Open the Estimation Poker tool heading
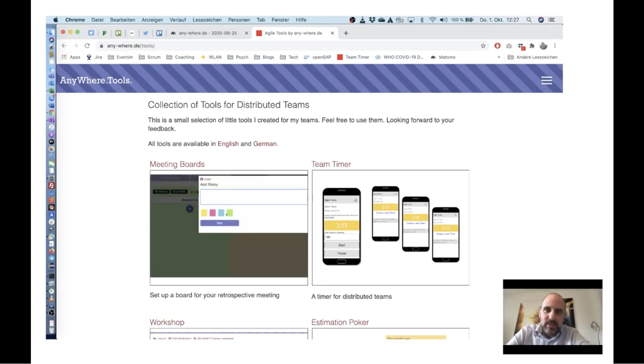644x364 pixels. coord(340,322)
